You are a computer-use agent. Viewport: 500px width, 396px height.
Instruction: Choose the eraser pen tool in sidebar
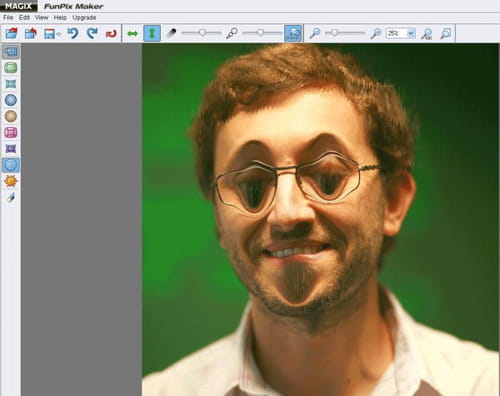pos(11,197)
